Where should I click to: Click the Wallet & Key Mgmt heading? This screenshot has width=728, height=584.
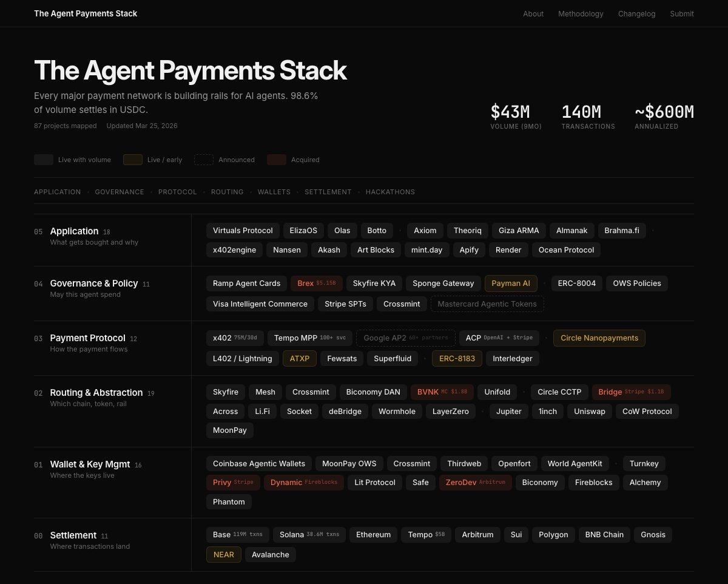point(90,464)
